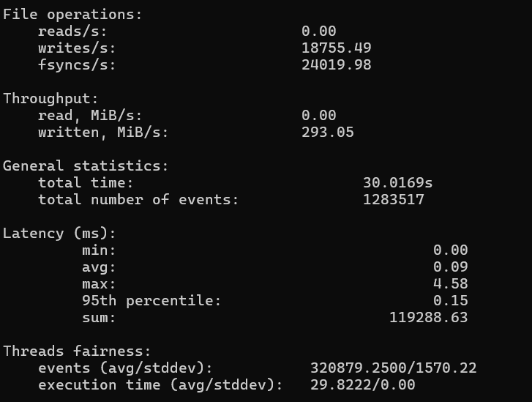Click the 'written, MiB/s:' label
This screenshot has width=532, height=402.
pyautogui.click(x=103, y=133)
